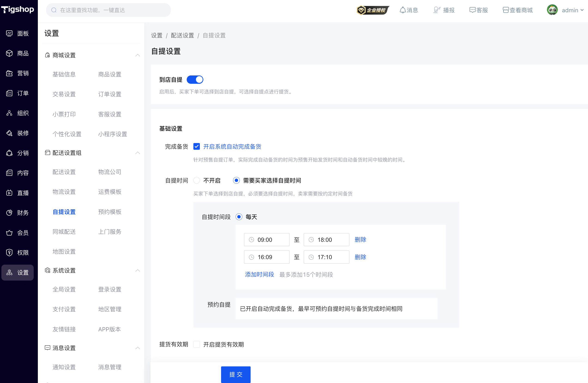This screenshot has height=383, width=588.
Task: Open the 18:00 end time picker
Action: point(326,239)
